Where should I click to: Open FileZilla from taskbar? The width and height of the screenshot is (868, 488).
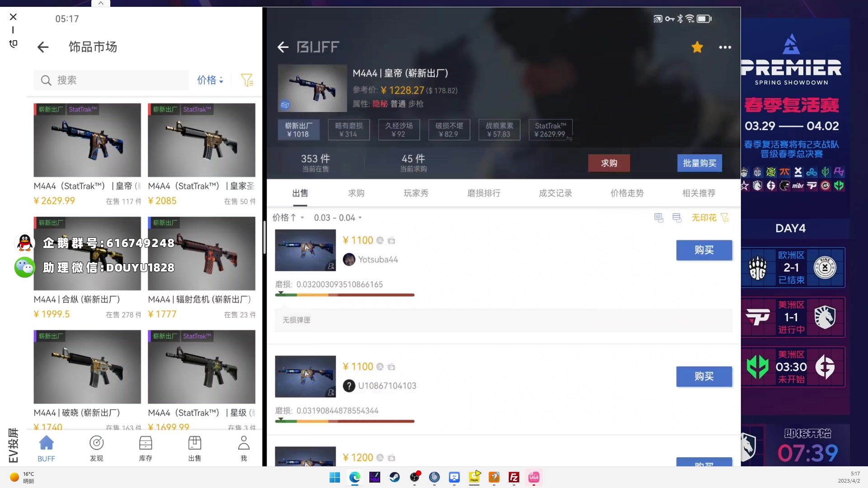514,477
